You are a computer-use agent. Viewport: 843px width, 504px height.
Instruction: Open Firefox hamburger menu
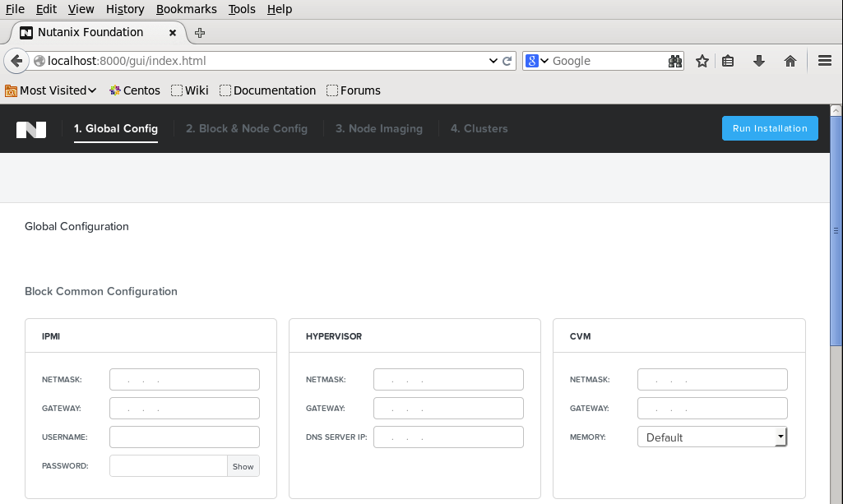[825, 61]
